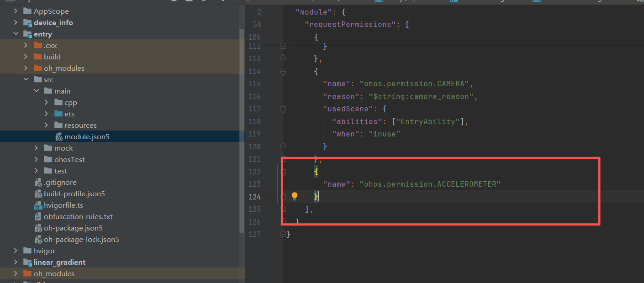Collapse the main folder chevron

coord(36,91)
